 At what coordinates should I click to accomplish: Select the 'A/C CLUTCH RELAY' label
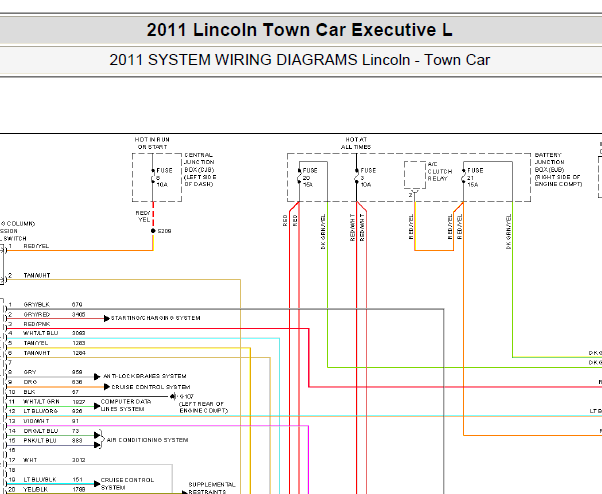440,171
